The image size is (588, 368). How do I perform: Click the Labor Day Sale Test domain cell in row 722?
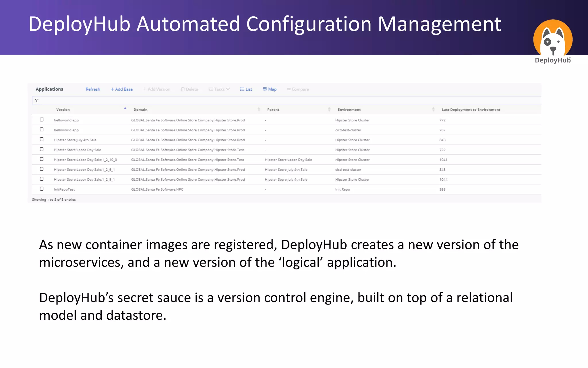click(x=187, y=150)
